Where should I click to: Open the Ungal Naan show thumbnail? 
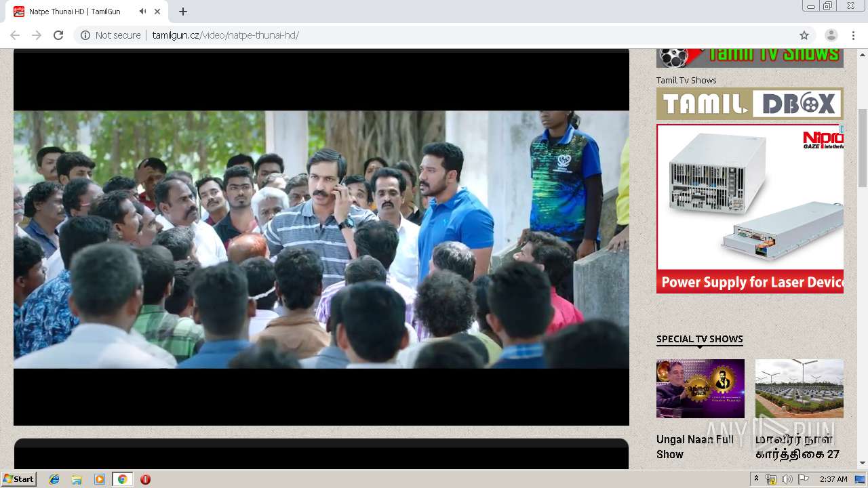[701, 388]
